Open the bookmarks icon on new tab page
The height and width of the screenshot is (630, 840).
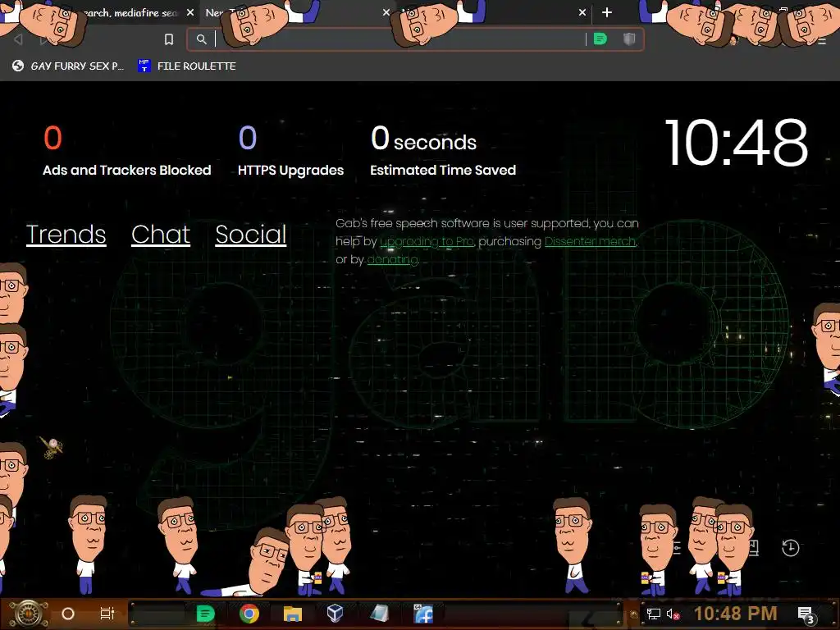pyautogui.click(x=756, y=548)
